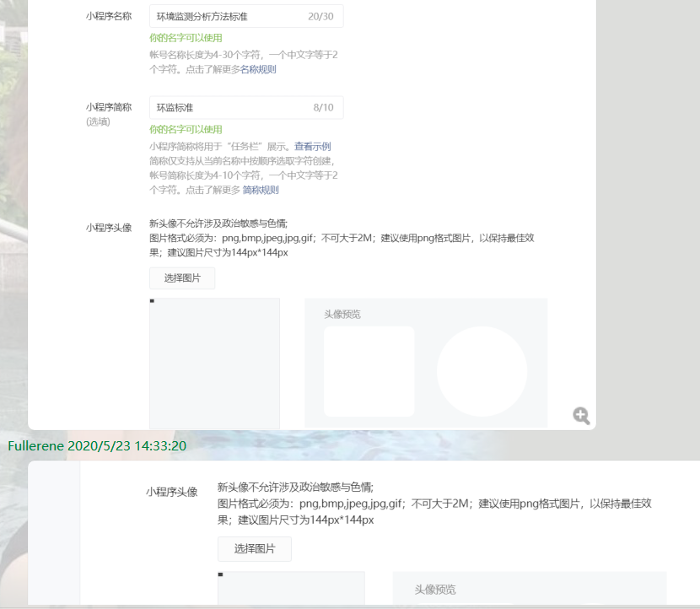700x609 pixels.
Task: Click the 小程序头像 label in lower image
Action: click(172, 492)
